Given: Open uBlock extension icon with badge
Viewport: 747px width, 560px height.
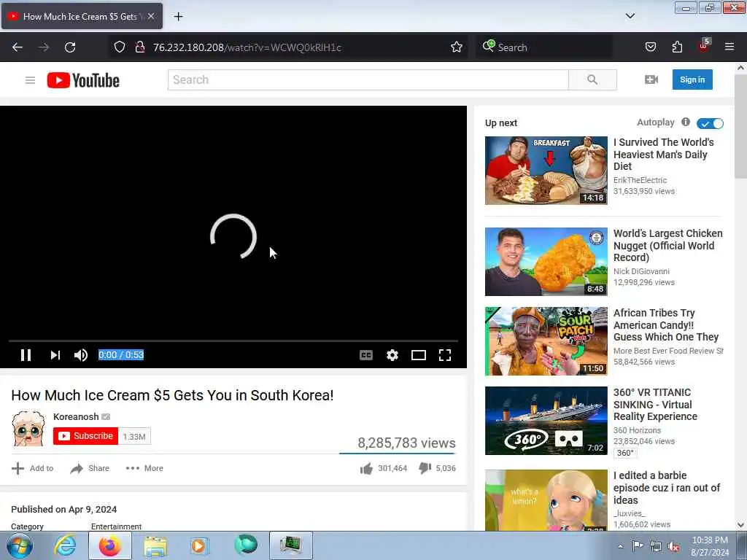Looking at the screenshot, I should [704, 46].
